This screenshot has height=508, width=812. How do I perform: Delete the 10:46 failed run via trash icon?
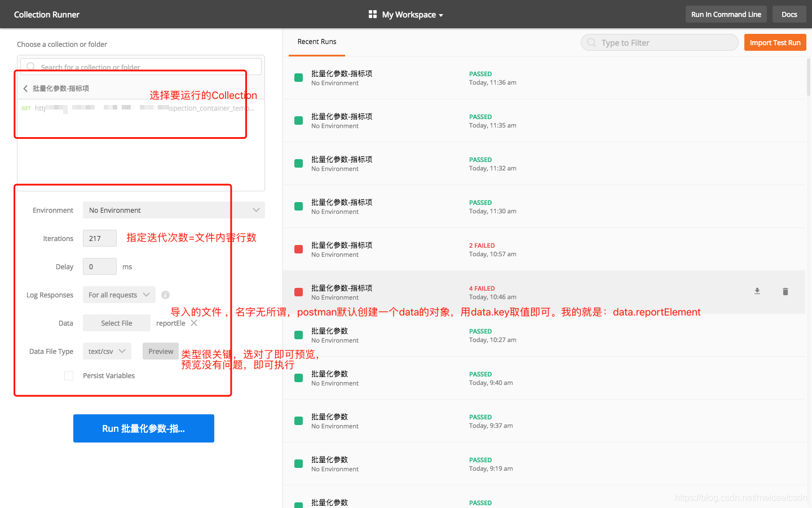(785, 291)
